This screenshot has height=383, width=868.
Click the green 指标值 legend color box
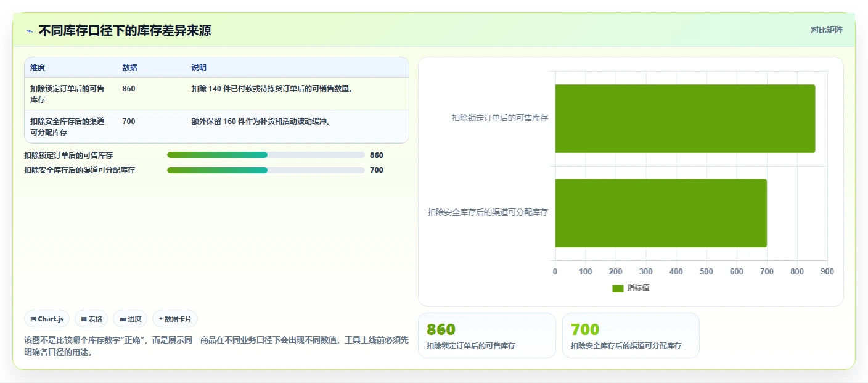[618, 289]
